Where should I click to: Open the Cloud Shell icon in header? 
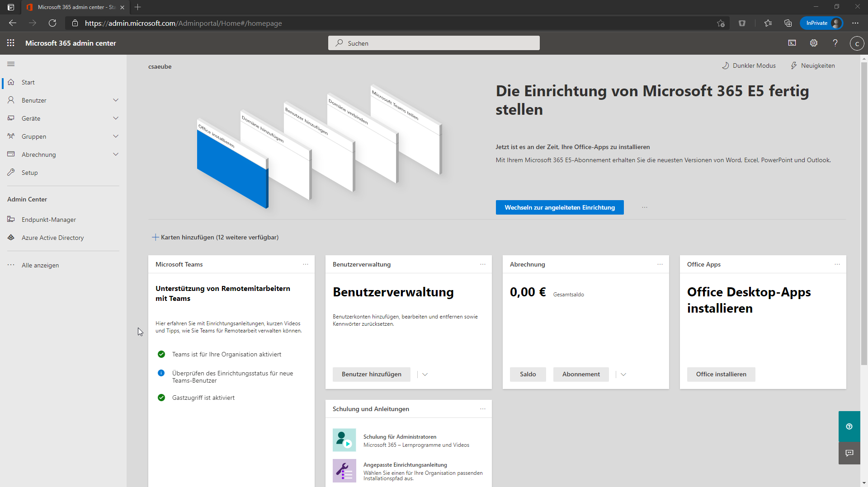(x=792, y=43)
